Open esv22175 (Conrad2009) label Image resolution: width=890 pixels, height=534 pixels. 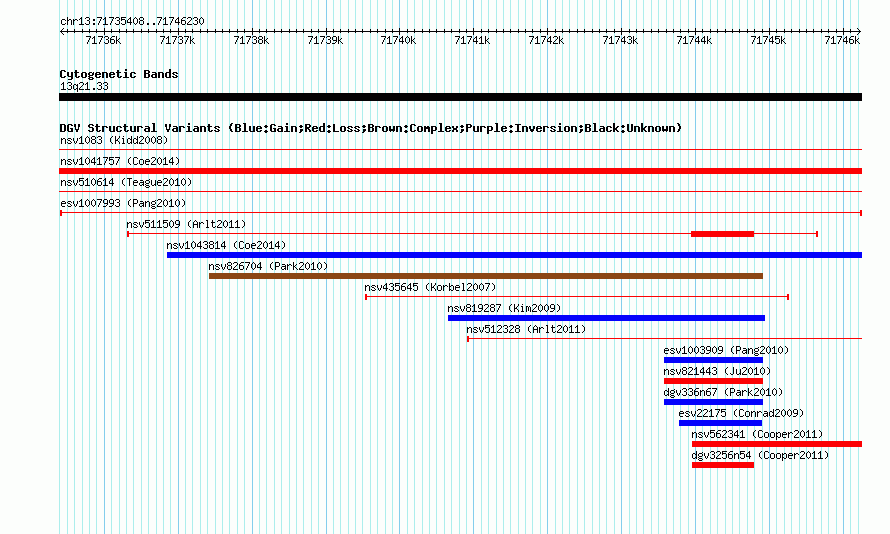tap(741, 413)
